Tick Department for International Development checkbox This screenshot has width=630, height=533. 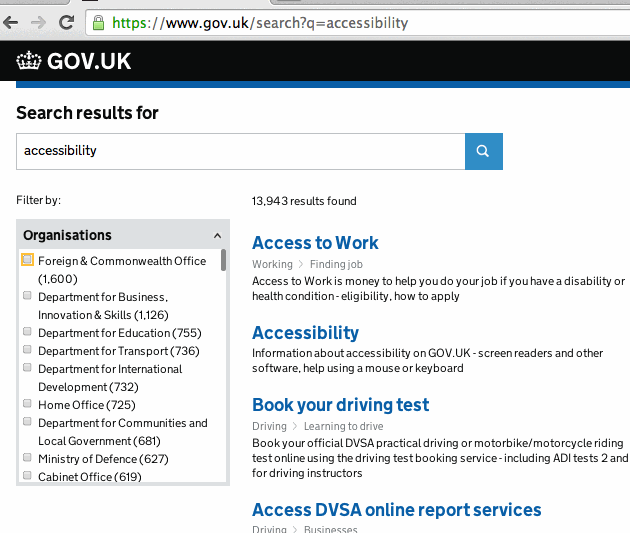(x=27, y=368)
